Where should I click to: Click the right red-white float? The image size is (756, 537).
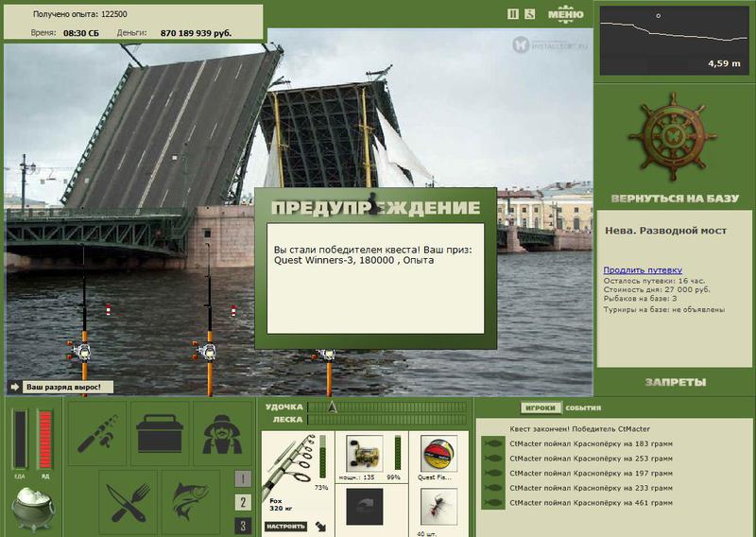coord(233,311)
